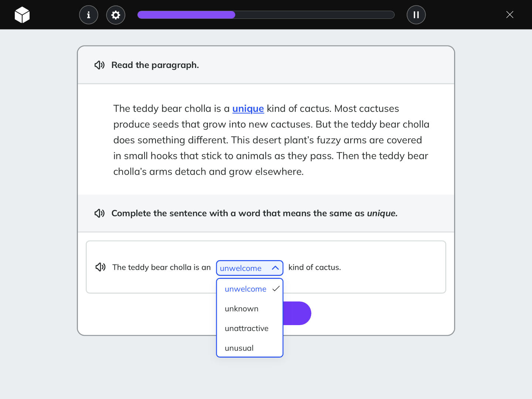
Task: Play audio for the teddy bear cholla sentence
Action: (x=100, y=267)
